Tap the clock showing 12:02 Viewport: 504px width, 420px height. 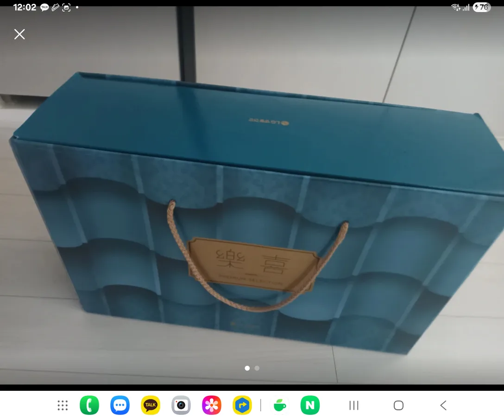pos(25,7)
